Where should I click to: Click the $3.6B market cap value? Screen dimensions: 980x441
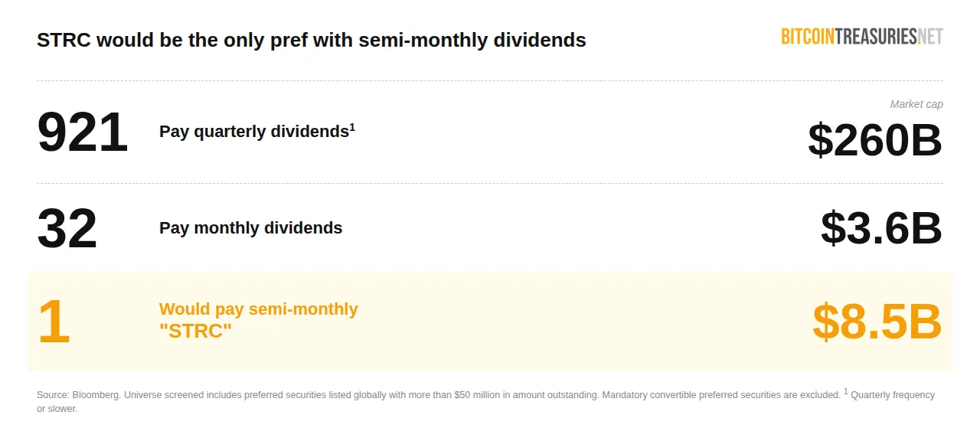[x=880, y=228]
